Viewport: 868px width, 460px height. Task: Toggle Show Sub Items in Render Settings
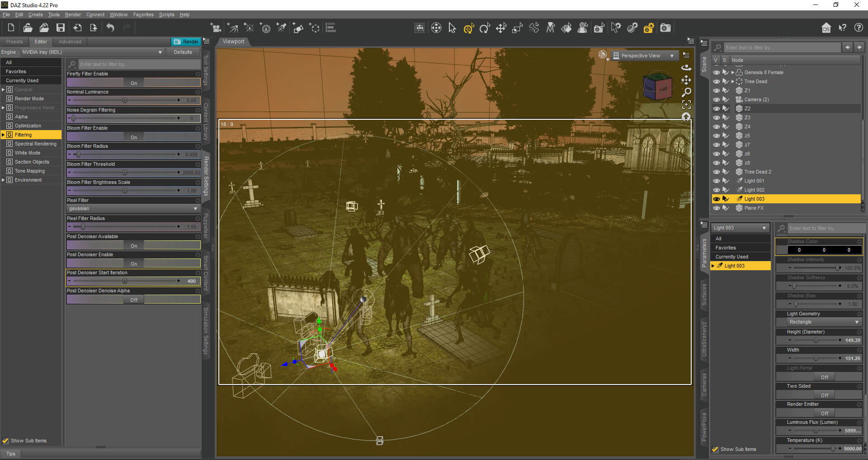(x=6, y=441)
